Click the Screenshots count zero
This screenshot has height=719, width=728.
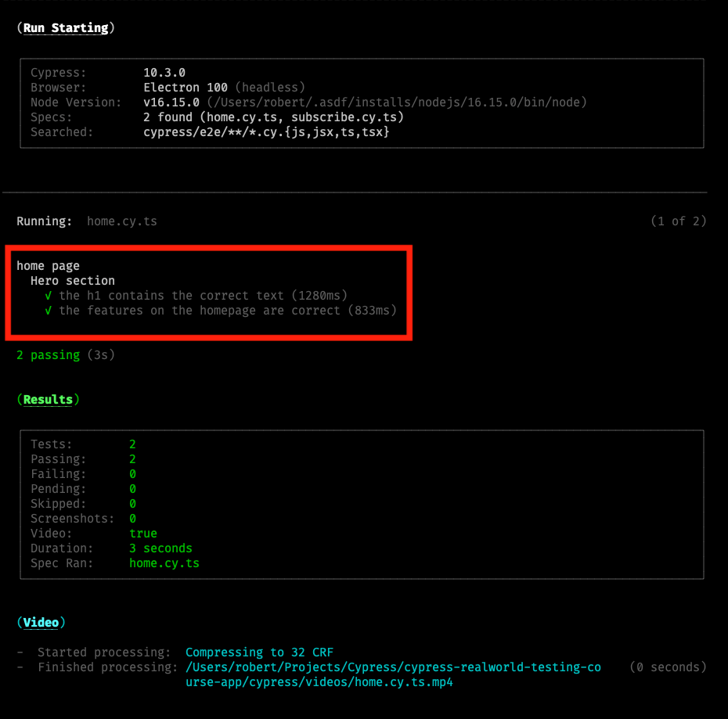click(133, 518)
